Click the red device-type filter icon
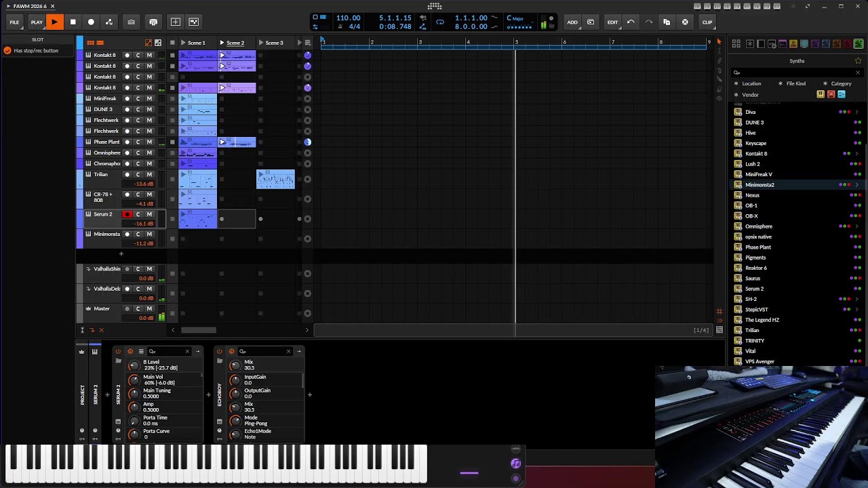Screen dimensions: 868x488 pos(831,95)
